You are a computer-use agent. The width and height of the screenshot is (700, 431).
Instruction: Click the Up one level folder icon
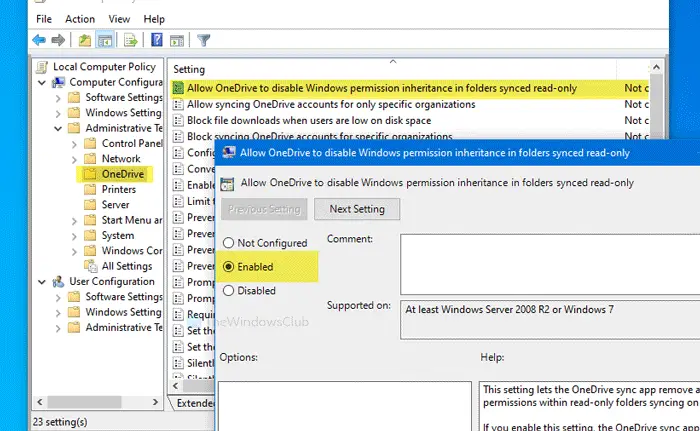click(x=85, y=41)
